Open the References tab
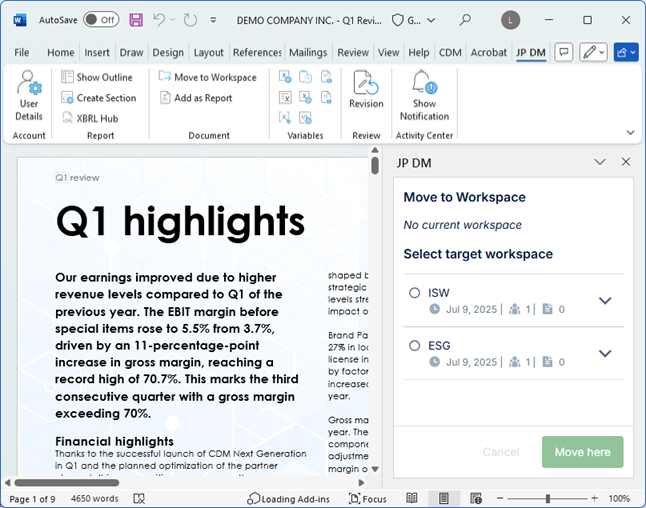 [257, 52]
